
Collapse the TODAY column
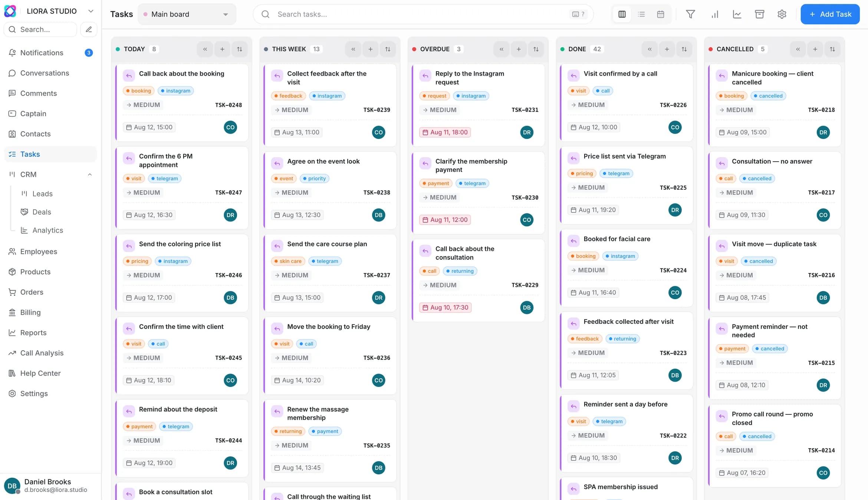tap(205, 49)
